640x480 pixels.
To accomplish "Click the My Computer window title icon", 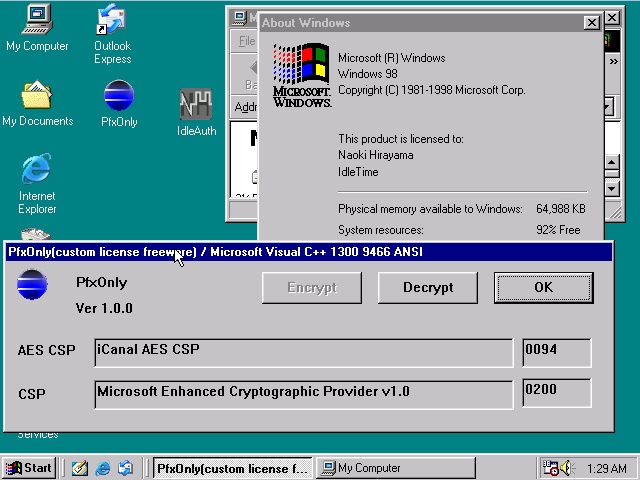I will pos(240,18).
